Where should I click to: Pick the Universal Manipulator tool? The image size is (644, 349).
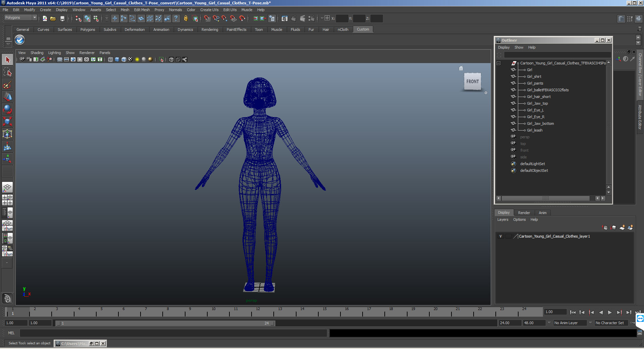[7, 134]
